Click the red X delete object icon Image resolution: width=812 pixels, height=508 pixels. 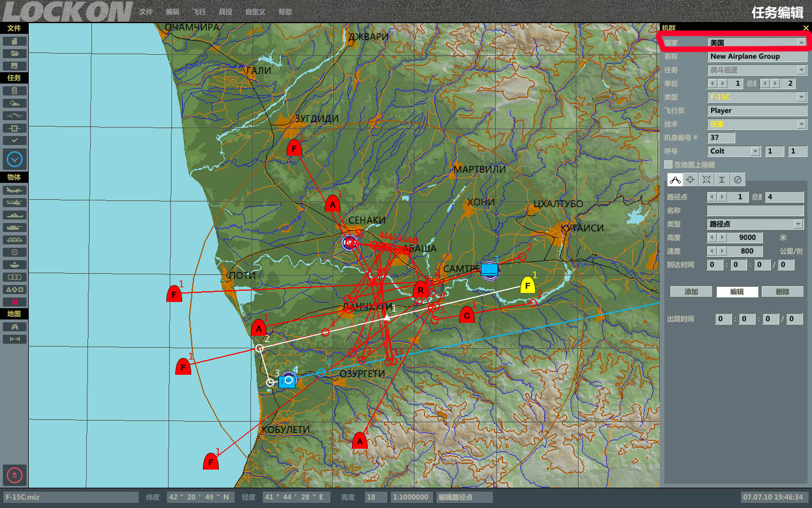[x=15, y=302]
